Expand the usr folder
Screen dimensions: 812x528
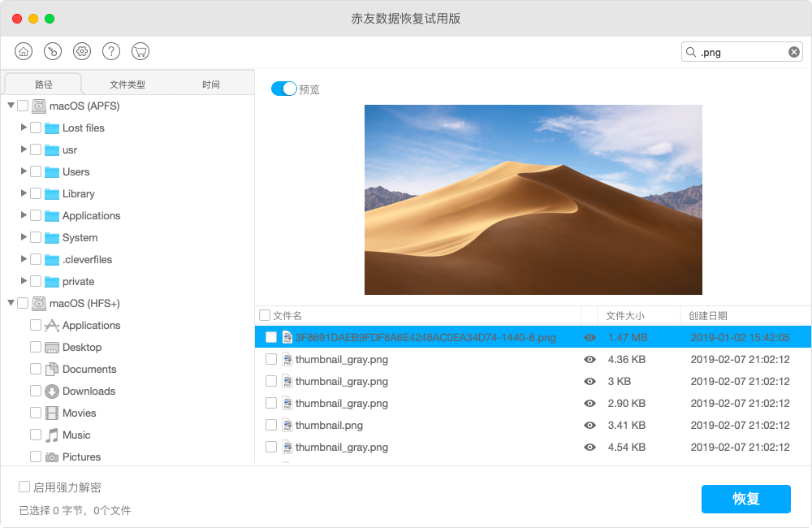coord(24,149)
